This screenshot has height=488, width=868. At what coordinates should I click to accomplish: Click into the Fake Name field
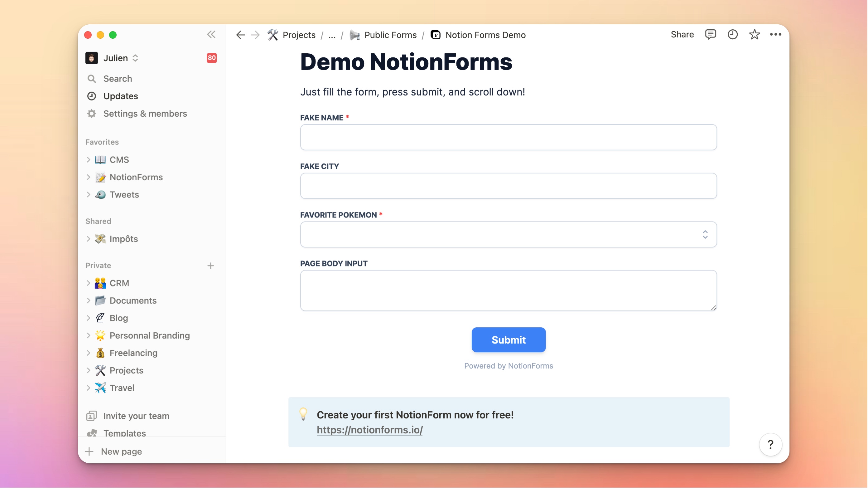(508, 137)
